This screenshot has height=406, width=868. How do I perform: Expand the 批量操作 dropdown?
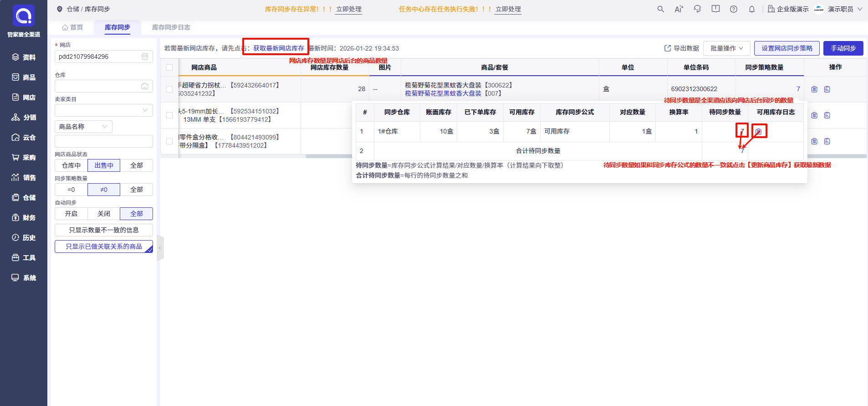[727, 48]
